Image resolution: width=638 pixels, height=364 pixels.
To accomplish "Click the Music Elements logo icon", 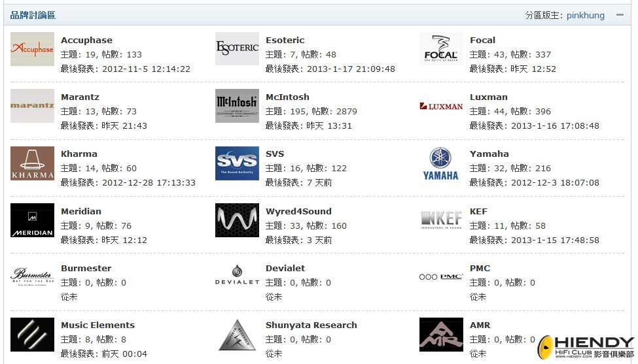I will click(32, 334).
